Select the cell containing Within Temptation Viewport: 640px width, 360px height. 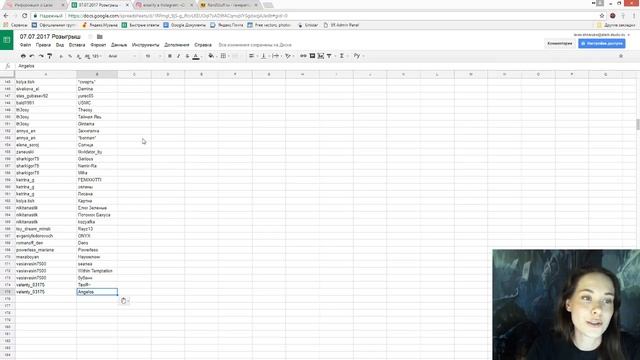coord(97,271)
